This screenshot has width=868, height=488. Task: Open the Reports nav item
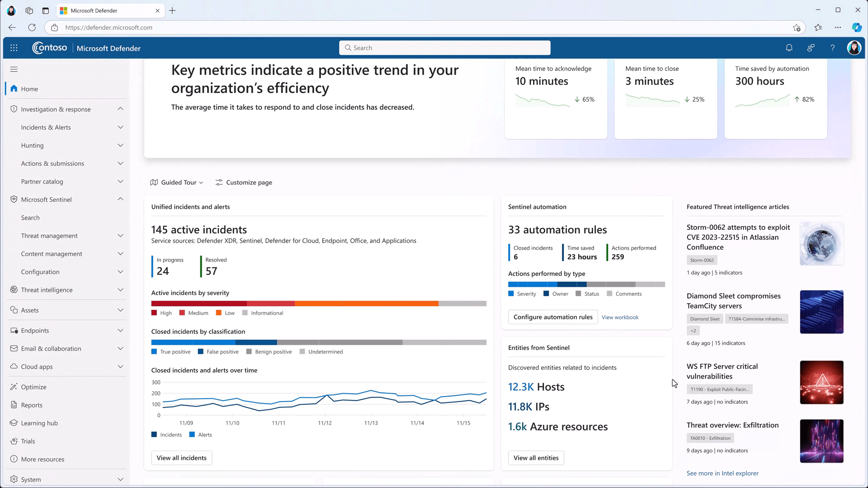pos(67,405)
